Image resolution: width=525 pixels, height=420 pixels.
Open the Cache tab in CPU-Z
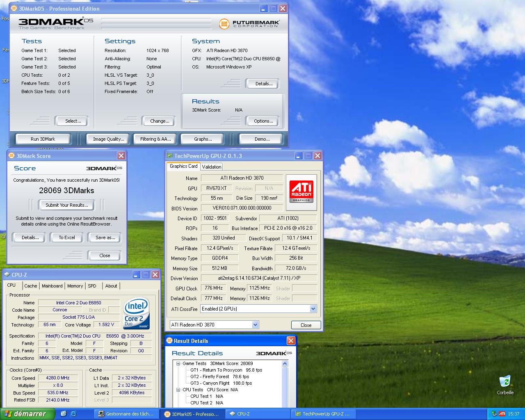click(30, 286)
